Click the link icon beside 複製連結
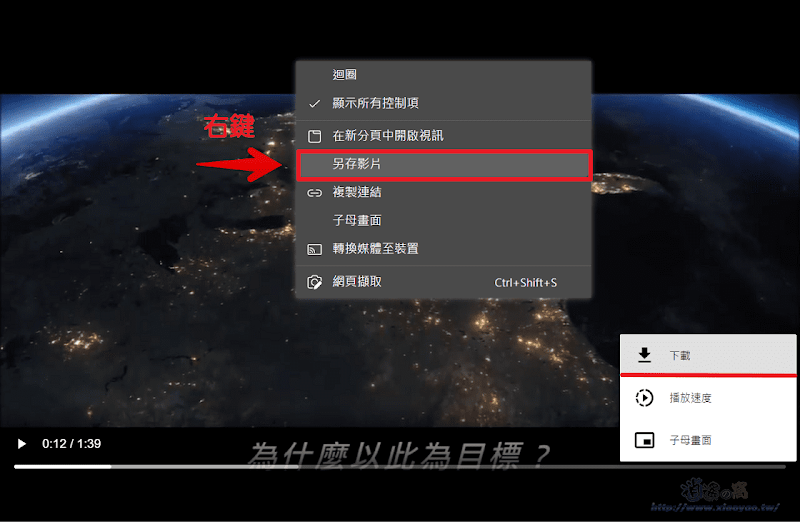This screenshot has width=800, height=522. tap(315, 193)
